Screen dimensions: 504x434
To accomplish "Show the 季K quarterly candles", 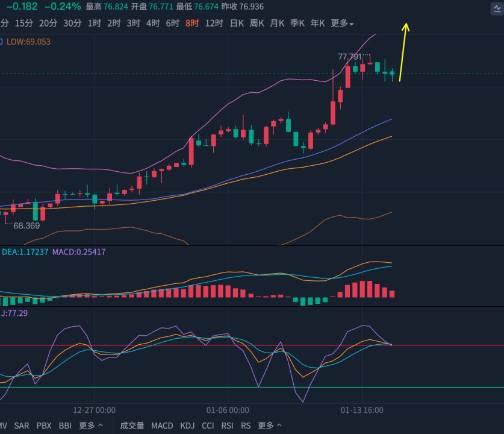I will 297,23.
